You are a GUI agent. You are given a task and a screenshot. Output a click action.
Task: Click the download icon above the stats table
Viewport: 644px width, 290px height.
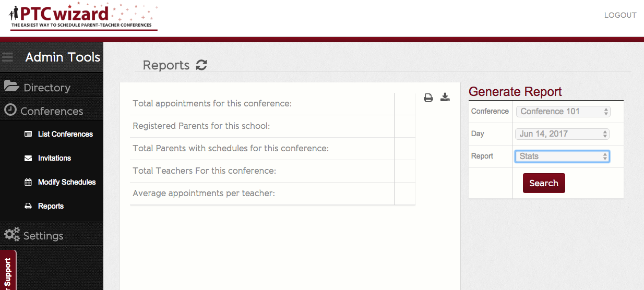[x=445, y=97]
